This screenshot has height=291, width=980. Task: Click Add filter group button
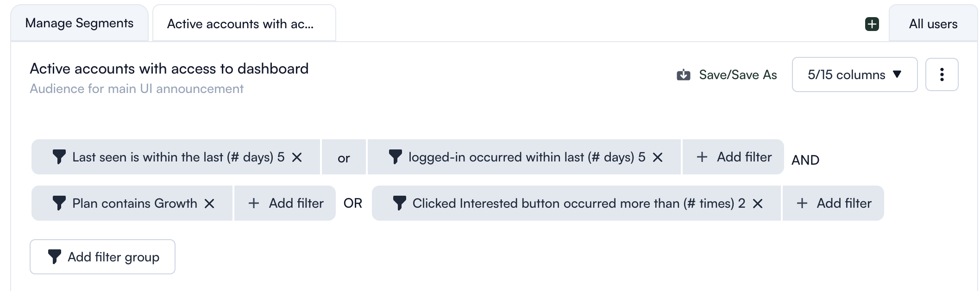102,257
